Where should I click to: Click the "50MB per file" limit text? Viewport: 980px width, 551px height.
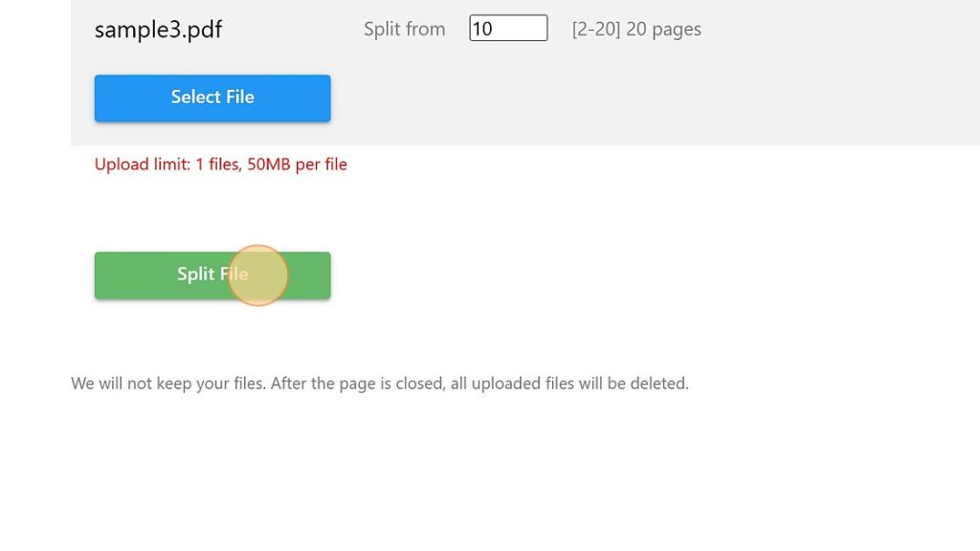(x=297, y=165)
